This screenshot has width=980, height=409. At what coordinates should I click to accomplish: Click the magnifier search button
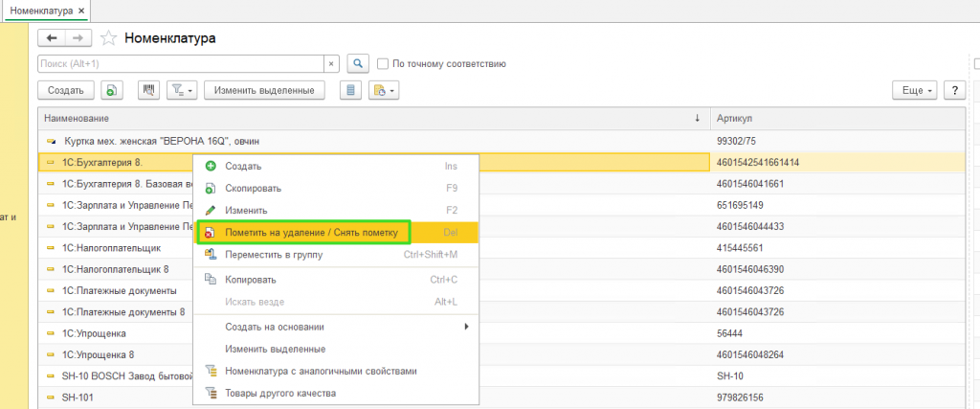(x=358, y=64)
